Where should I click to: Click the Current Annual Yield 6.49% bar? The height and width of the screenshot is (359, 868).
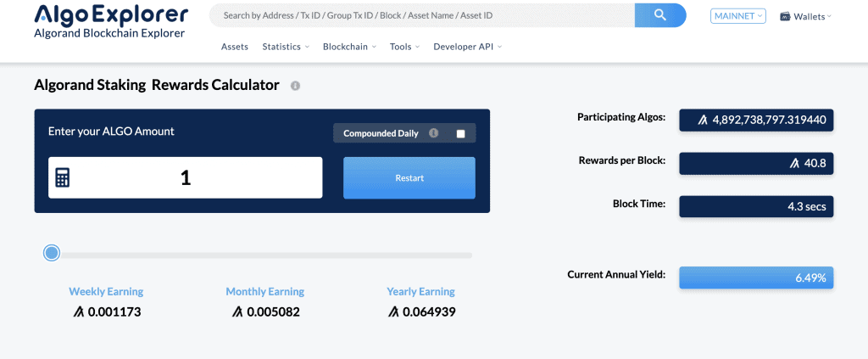(x=756, y=278)
